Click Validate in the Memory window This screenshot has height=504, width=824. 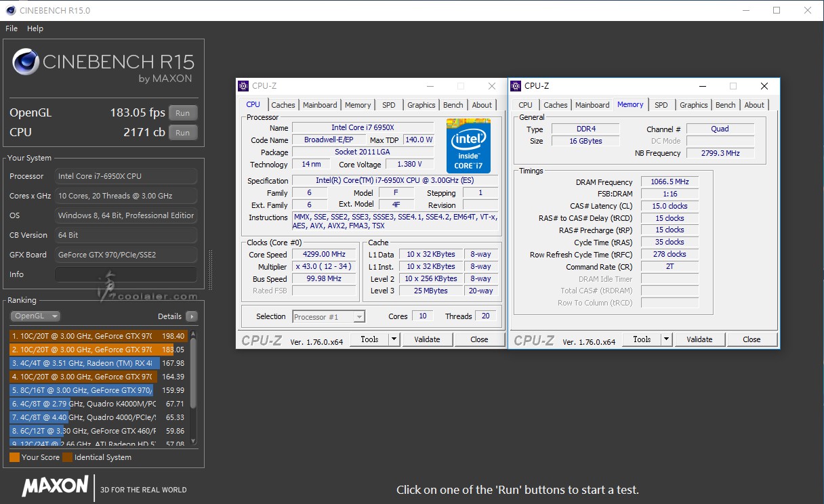699,339
